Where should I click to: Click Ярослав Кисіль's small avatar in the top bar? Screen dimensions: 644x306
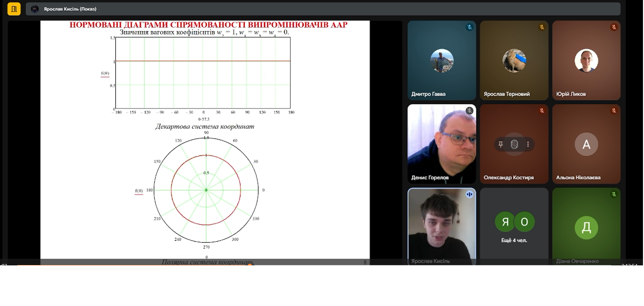[35, 9]
